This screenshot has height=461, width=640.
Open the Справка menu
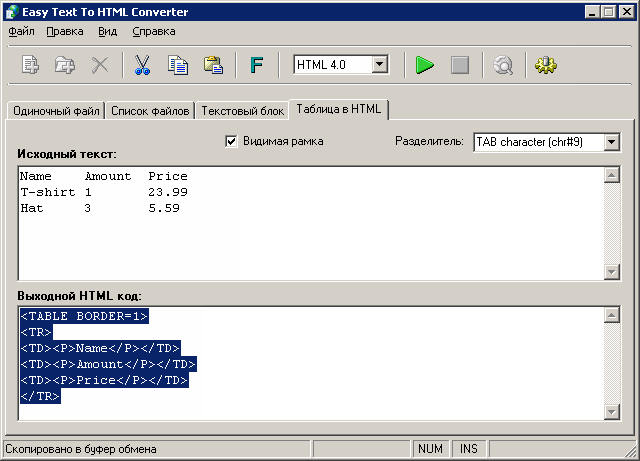point(153,31)
